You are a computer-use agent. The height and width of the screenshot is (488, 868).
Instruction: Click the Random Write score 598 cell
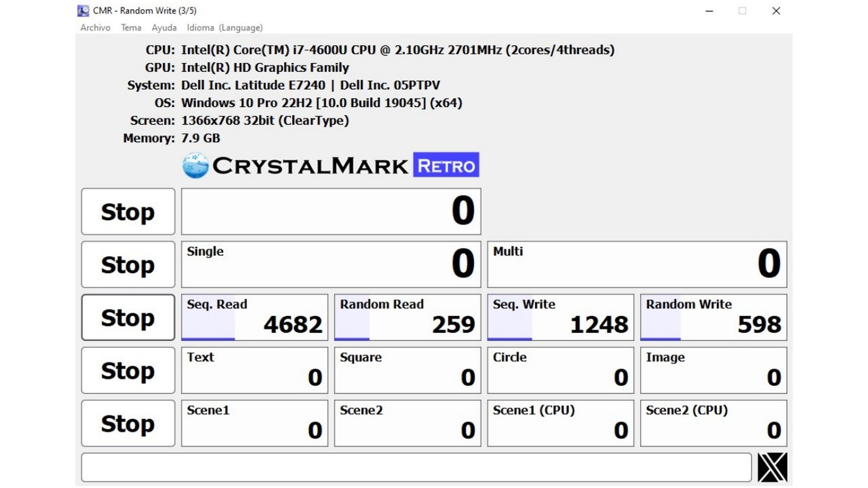(x=714, y=317)
